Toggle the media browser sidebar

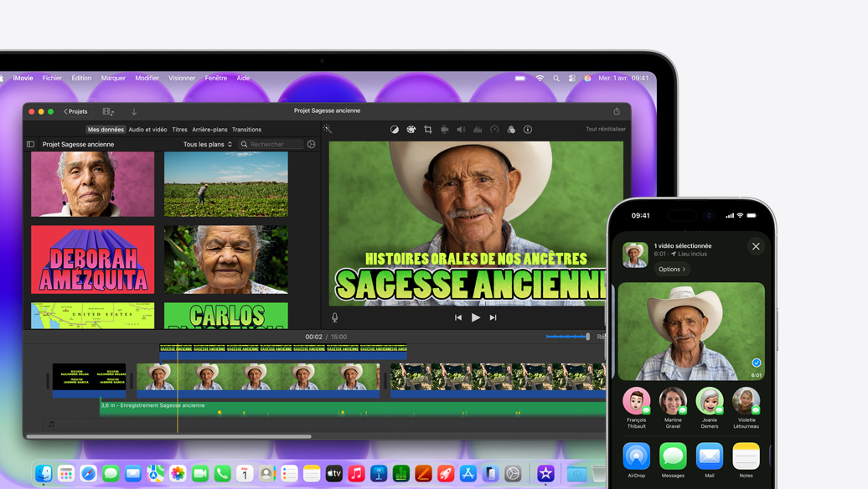pyautogui.click(x=31, y=144)
